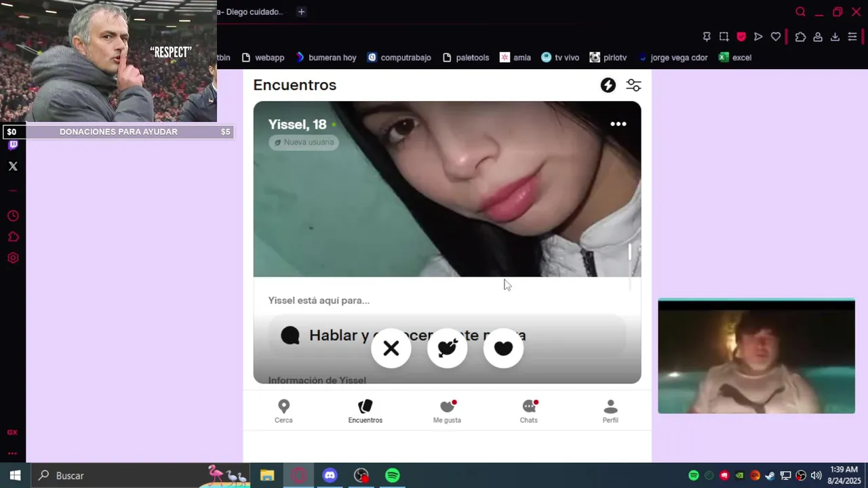Click the Mourinho "RESPECT" overlay image
This screenshot has width=868, height=488.
pos(108,61)
